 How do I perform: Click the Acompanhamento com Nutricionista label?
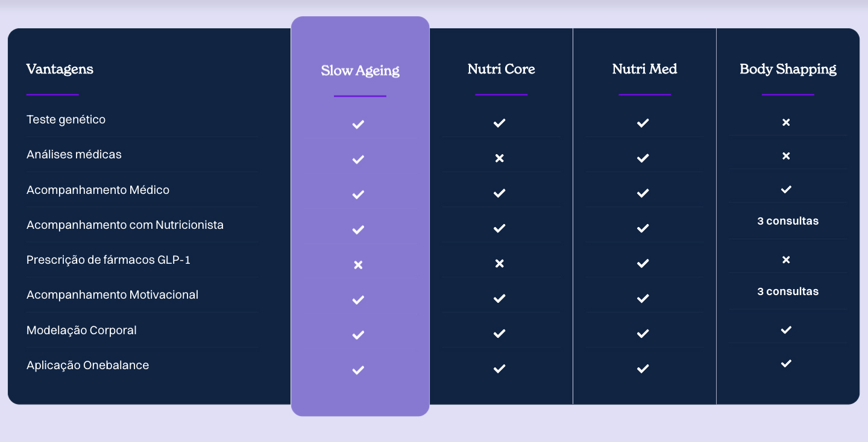[125, 225]
